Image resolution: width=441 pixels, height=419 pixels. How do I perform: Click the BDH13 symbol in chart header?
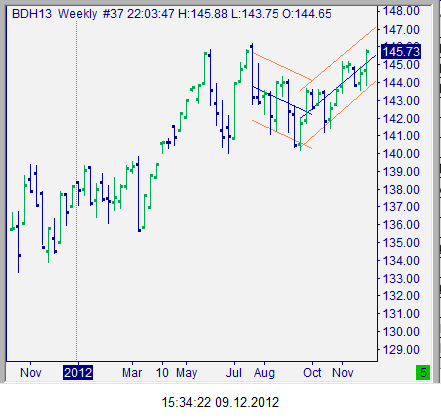tap(32, 14)
